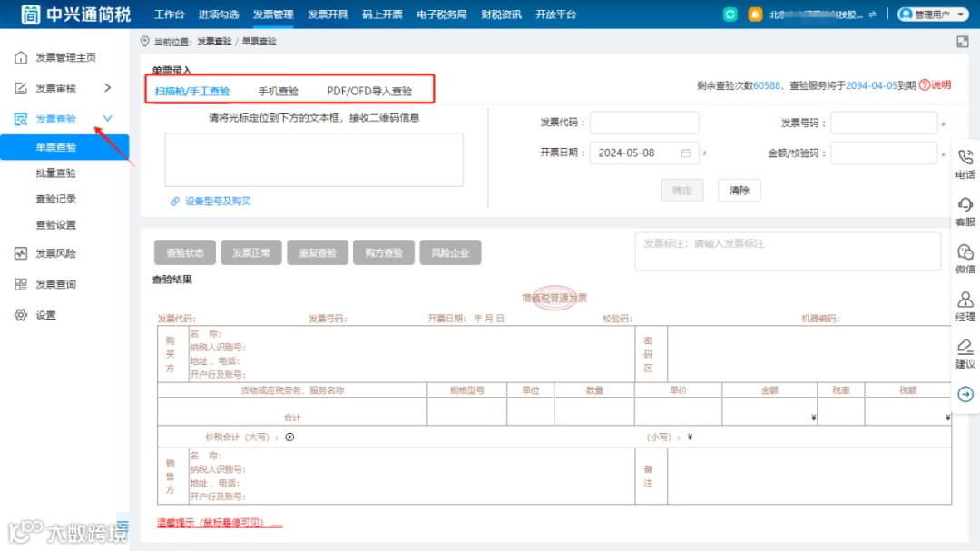Click the 发票管理主页 home icon
Image resolution: width=980 pixels, height=551 pixels.
(x=21, y=57)
